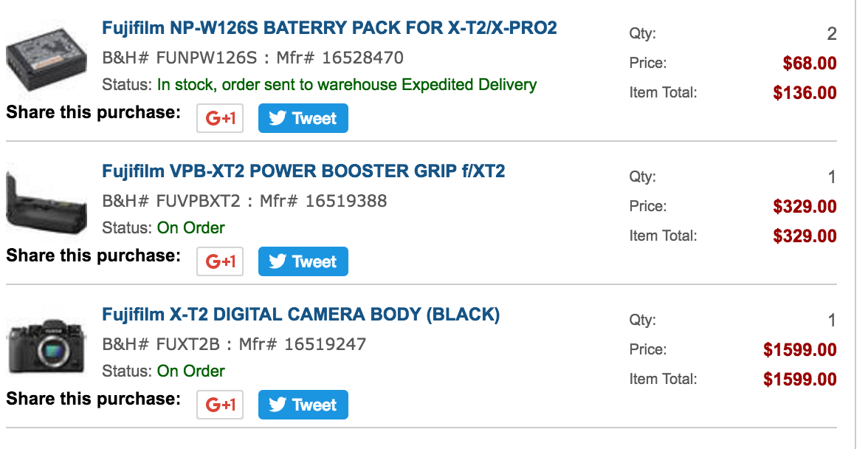
Task: Click Google +1 button for battery pack
Action: (x=220, y=119)
